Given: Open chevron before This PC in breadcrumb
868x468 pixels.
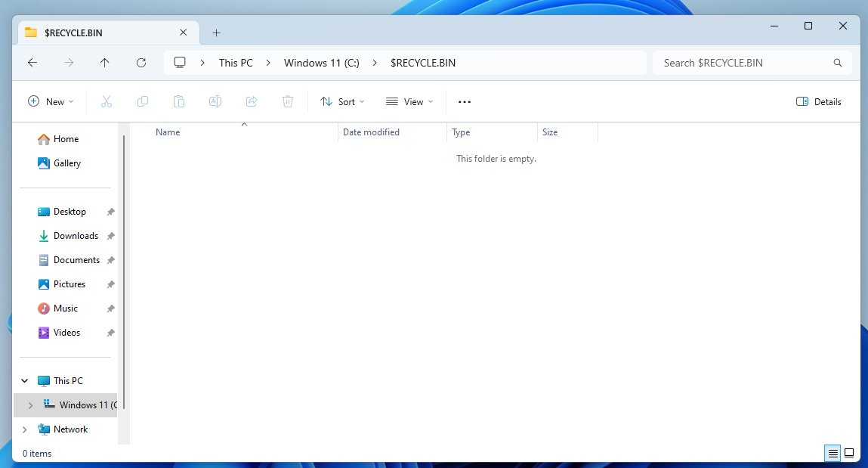Looking at the screenshot, I should pos(202,64).
